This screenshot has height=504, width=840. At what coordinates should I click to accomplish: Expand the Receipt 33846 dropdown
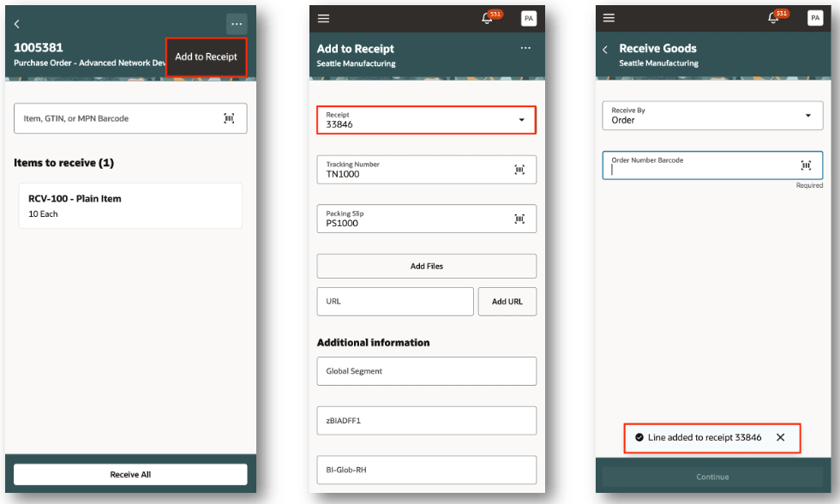[x=427, y=120]
